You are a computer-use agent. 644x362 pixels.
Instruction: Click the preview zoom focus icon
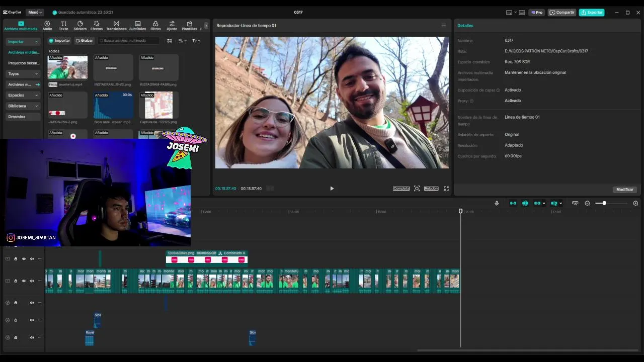point(417,189)
